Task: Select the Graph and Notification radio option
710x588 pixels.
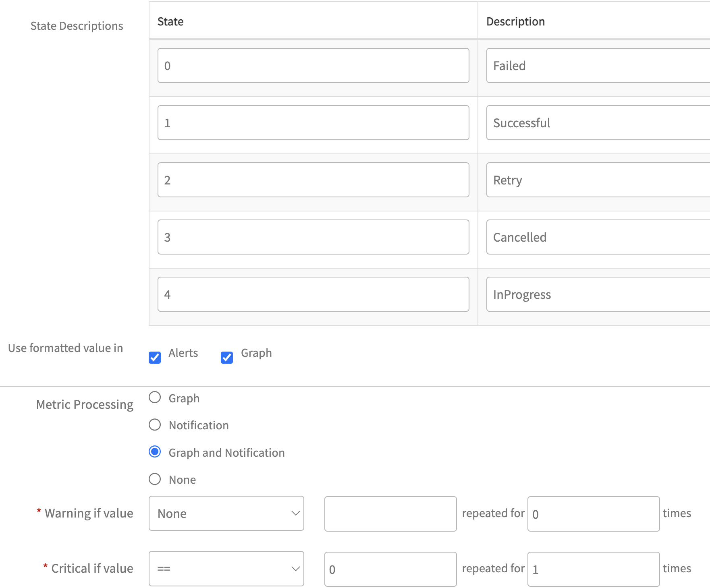Action: coord(155,452)
